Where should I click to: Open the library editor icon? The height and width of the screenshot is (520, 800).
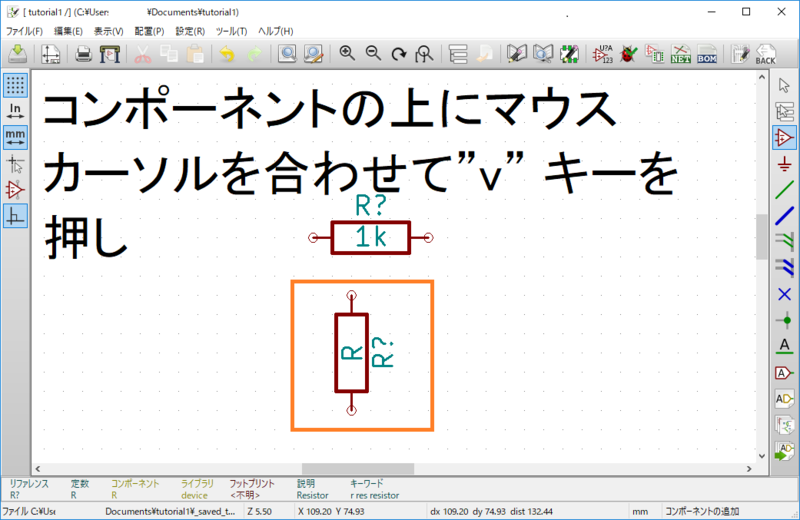click(517, 54)
